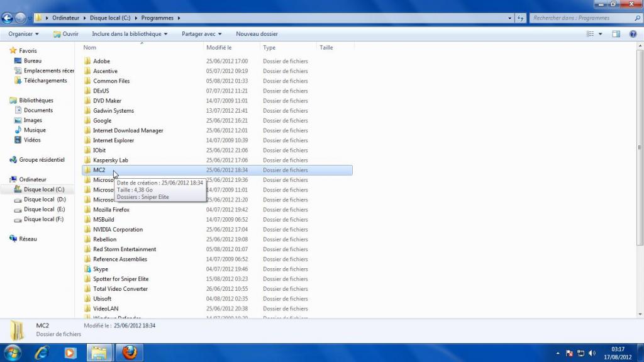Click Ouvrir in the toolbar
Image resolution: width=644 pixels, height=362 pixels.
click(65, 34)
